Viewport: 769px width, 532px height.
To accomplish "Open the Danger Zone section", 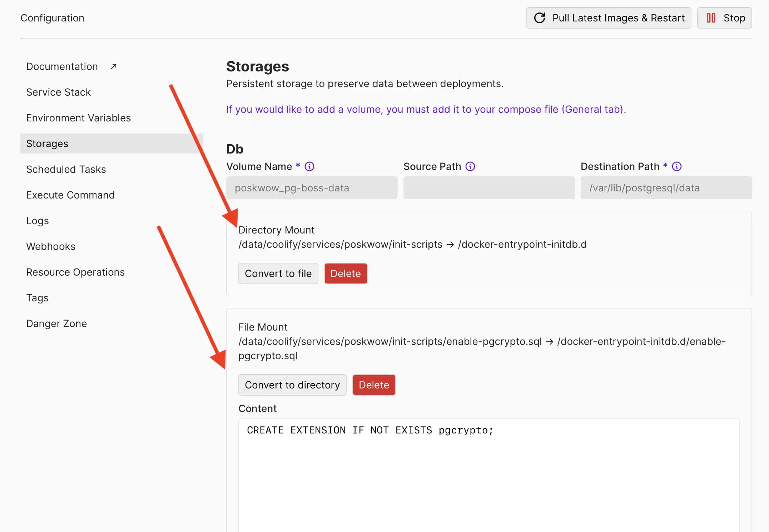I will pos(56,323).
